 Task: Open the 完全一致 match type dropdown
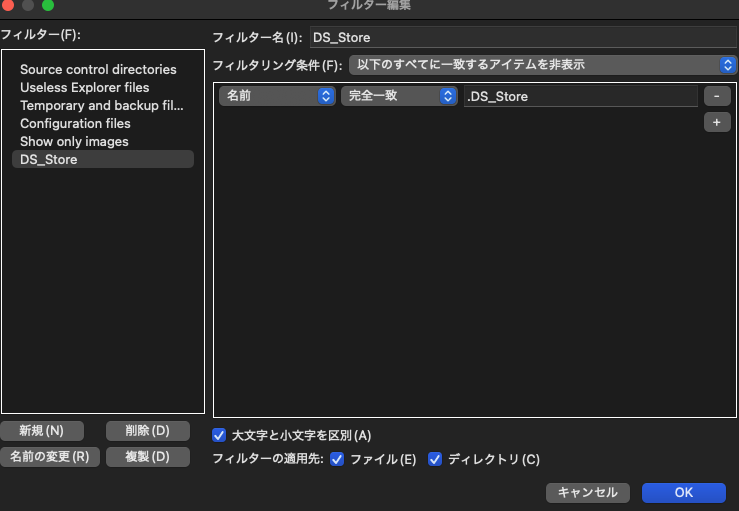pyautogui.click(x=399, y=97)
